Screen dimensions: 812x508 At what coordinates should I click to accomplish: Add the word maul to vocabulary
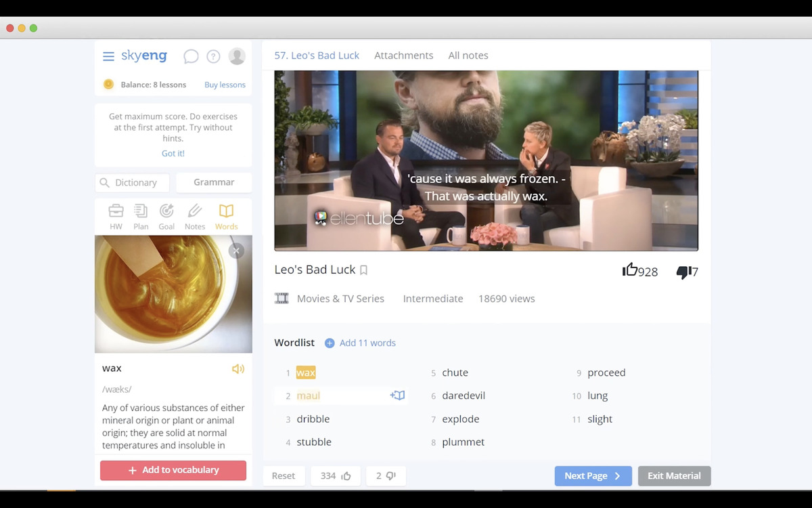click(397, 396)
